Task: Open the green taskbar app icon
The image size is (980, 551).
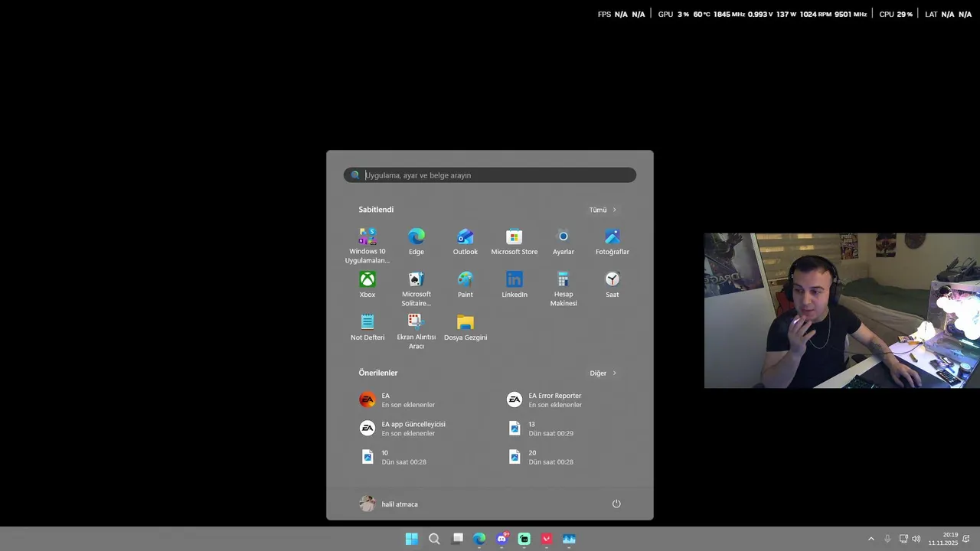Action: [x=524, y=539]
